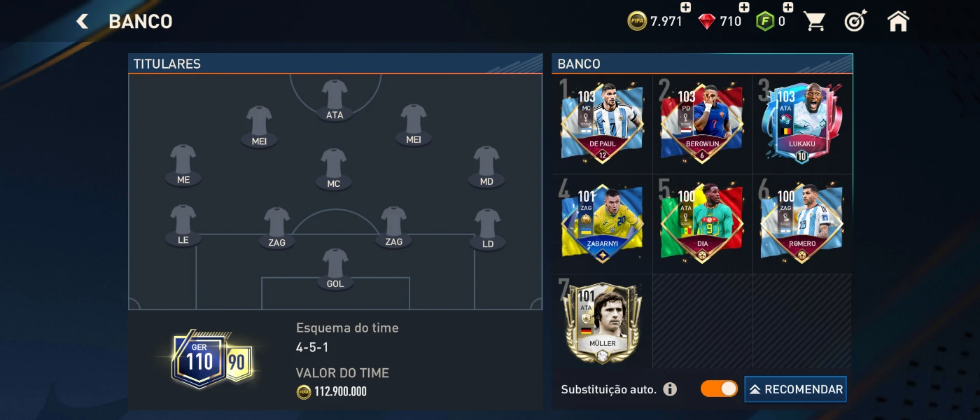This screenshot has width=980, height=420.
Task: Add FIFA points using the green plus icon
Action: pyautogui.click(x=787, y=8)
